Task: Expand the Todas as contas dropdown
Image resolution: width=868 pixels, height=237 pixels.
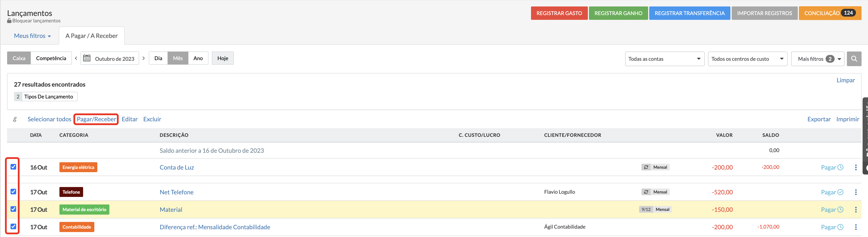Action: (664, 59)
